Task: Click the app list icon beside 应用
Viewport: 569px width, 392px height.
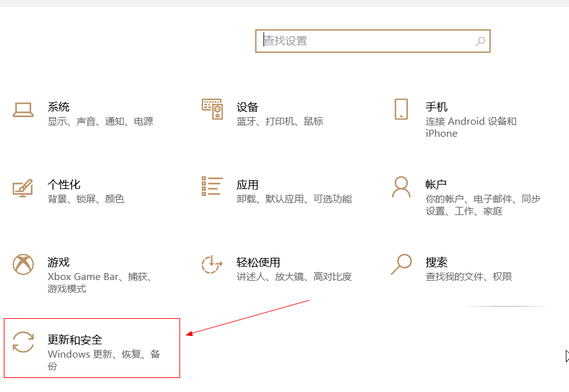Action: pyautogui.click(x=212, y=186)
